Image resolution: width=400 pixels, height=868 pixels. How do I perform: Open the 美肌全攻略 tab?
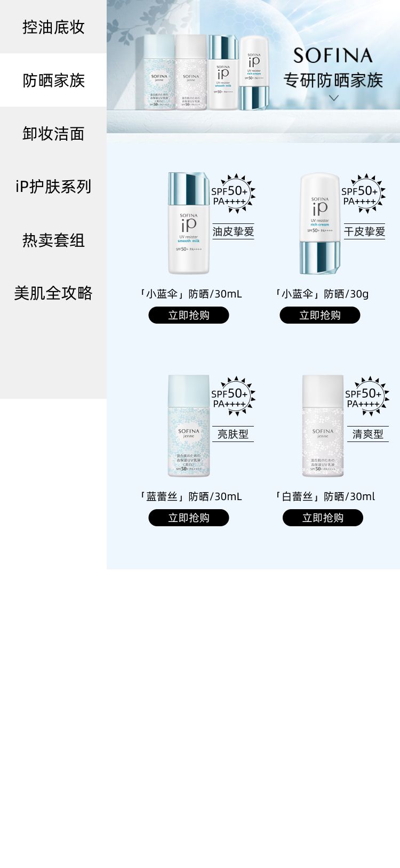(53, 293)
